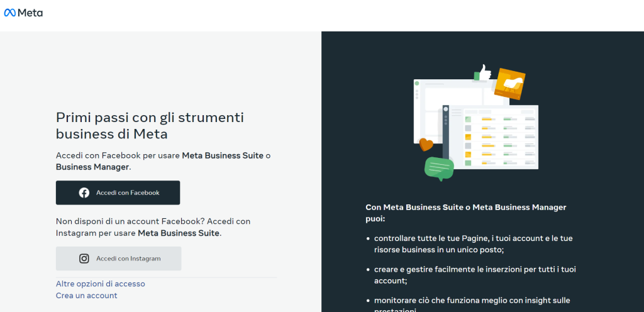Image resolution: width=644 pixels, height=312 pixels.
Task: Click the Facebook logo icon in the login button
Action: [x=84, y=192]
